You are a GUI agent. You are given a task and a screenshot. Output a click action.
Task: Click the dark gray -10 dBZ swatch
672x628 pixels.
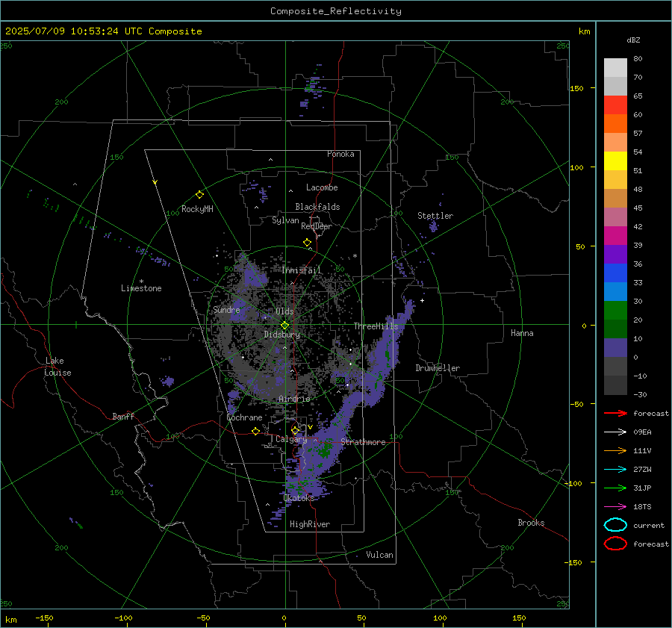[615, 385]
